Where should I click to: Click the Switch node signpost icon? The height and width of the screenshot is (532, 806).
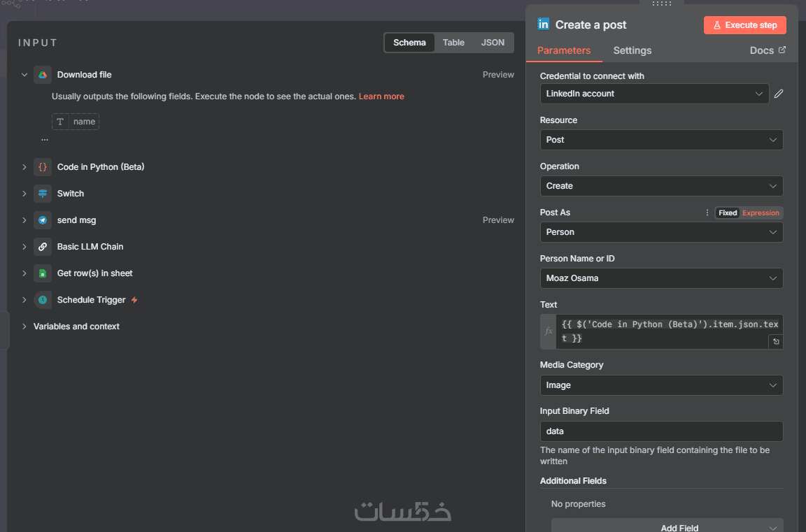[x=43, y=194]
